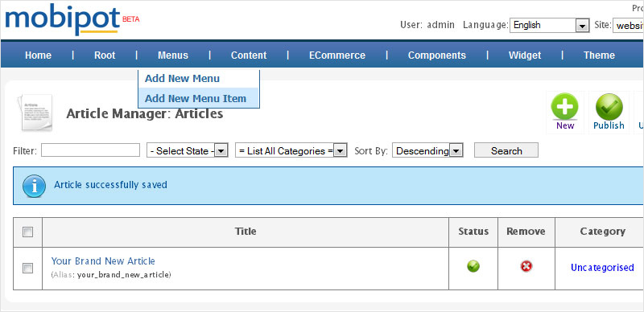Click the User: admin label
The height and width of the screenshot is (312, 644).
pyautogui.click(x=427, y=25)
